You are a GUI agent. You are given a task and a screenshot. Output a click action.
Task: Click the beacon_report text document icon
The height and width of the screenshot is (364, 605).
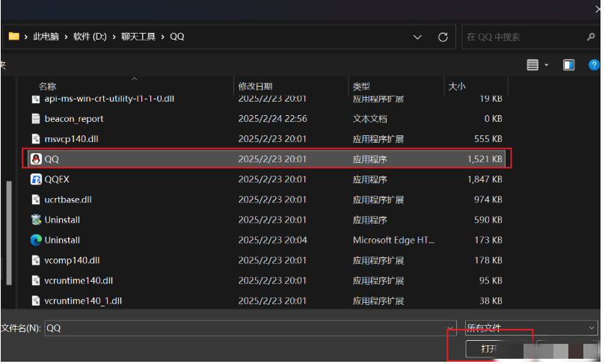pos(36,119)
